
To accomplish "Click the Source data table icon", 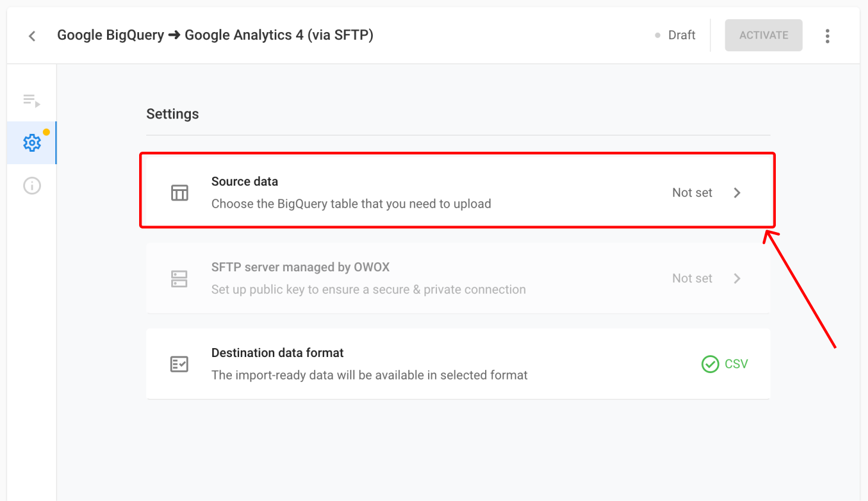I will (x=180, y=193).
